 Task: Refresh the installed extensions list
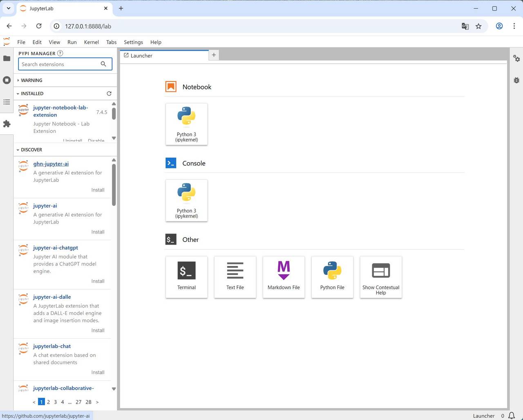(109, 94)
